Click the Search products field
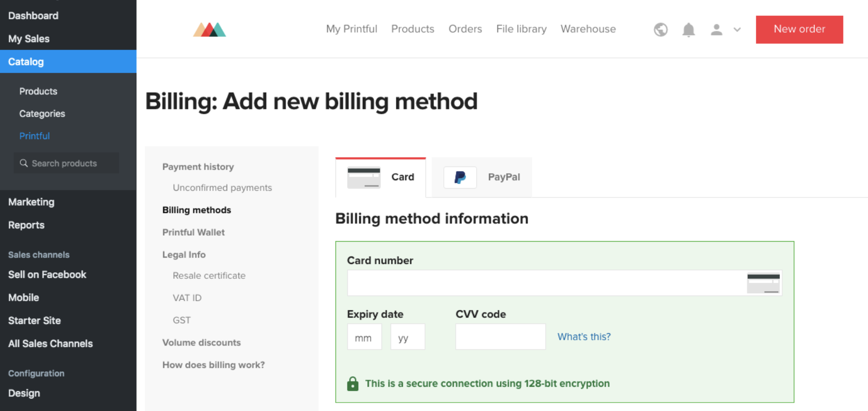868x411 pixels. pos(66,163)
